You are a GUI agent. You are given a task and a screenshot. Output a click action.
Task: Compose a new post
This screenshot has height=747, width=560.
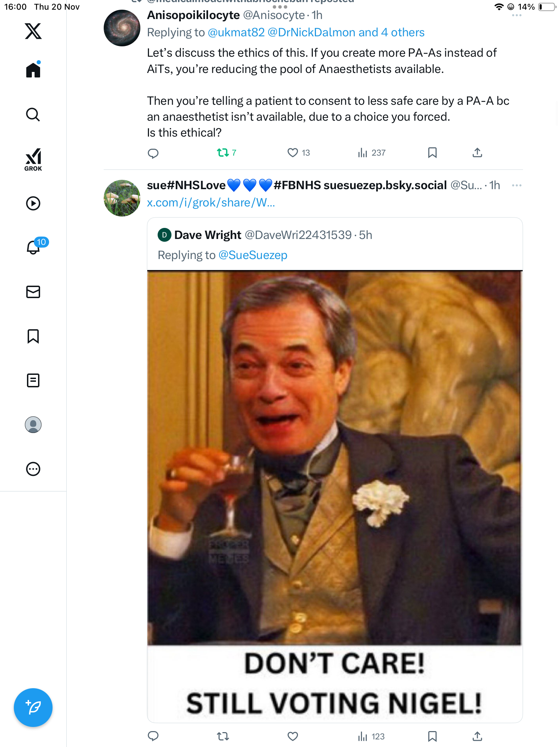[33, 708]
